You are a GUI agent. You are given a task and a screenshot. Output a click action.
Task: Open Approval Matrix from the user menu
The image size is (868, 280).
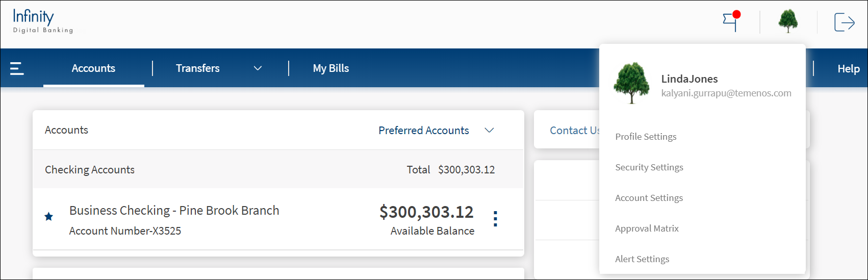(x=647, y=228)
